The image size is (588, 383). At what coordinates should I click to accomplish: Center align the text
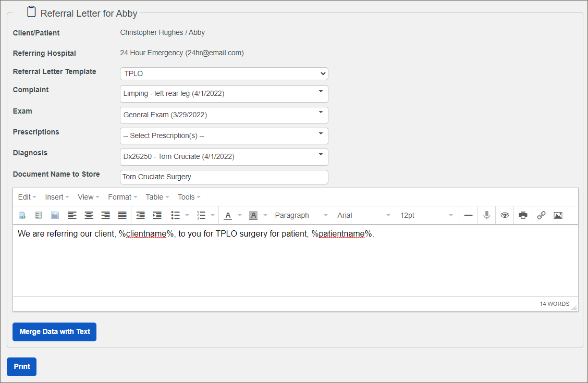(x=89, y=216)
